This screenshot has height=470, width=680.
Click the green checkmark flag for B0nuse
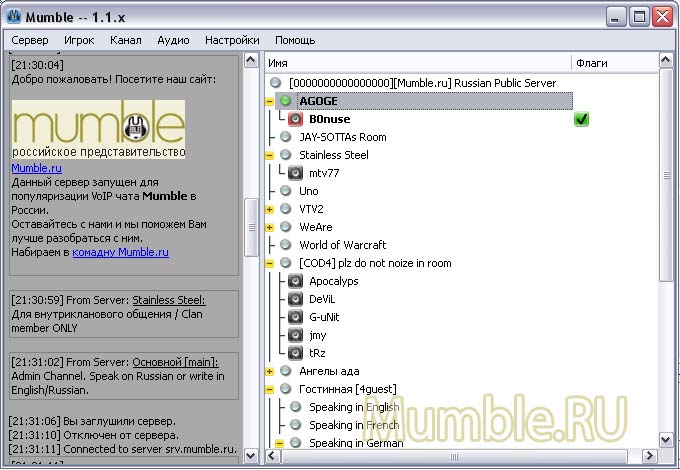click(x=581, y=119)
